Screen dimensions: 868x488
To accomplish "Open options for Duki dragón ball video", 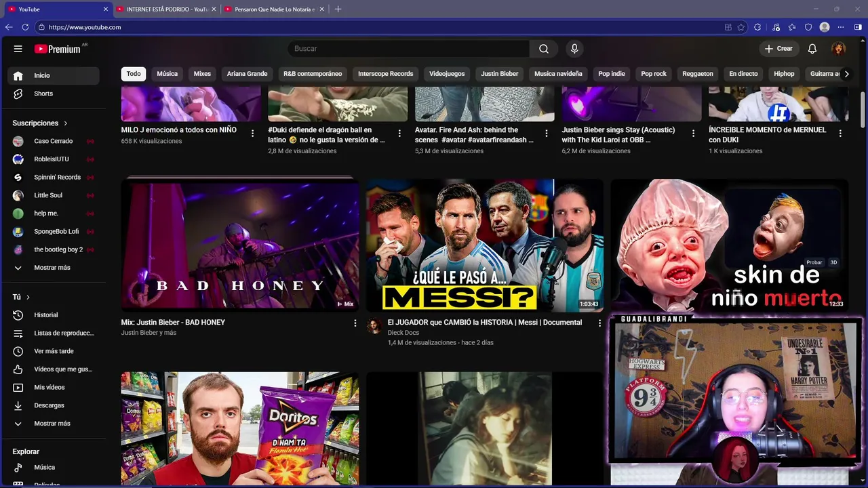I will [x=399, y=134].
